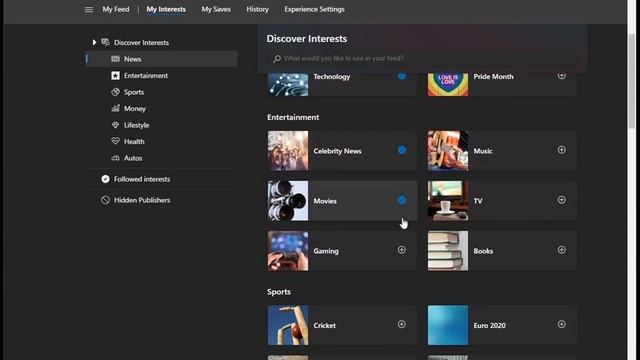This screenshot has width=640, height=360.
Task: Collapse the Discover Interests tree arrow
Action: pos(94,42)
